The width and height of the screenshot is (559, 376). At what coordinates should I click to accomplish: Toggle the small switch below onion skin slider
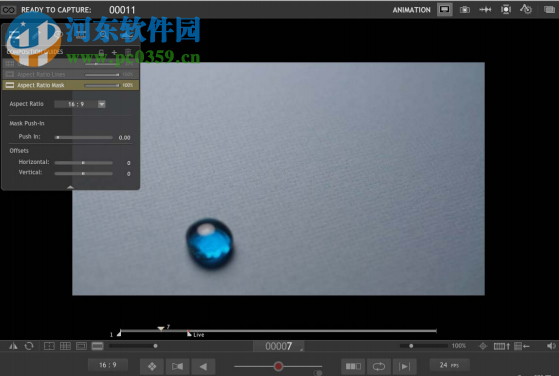point(317,373)
